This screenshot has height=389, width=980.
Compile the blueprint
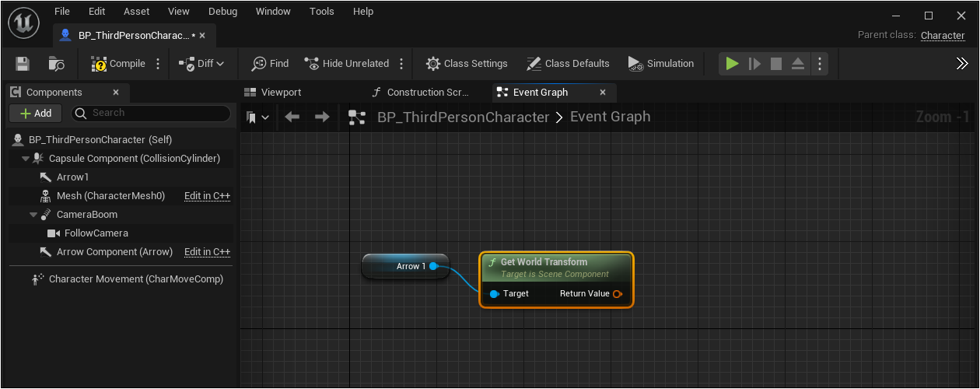pos(118,64)
